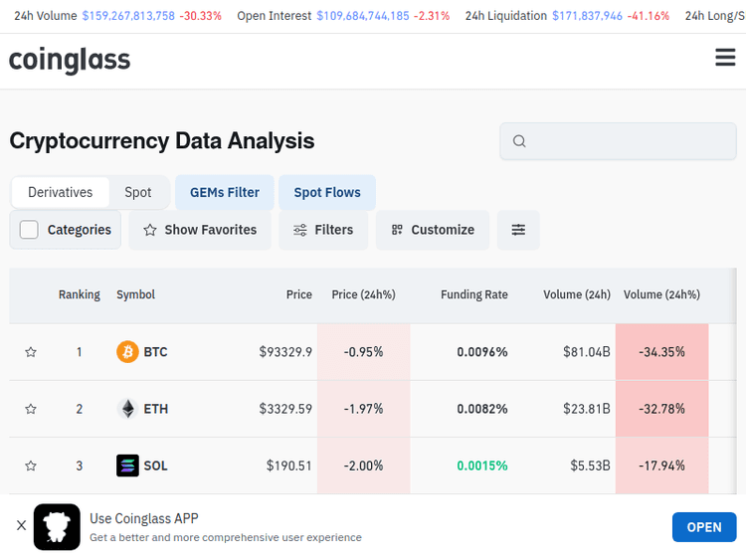Click the Coinglass logo
The width and height of the screenshot is (746, 560).
click(70, 61)
